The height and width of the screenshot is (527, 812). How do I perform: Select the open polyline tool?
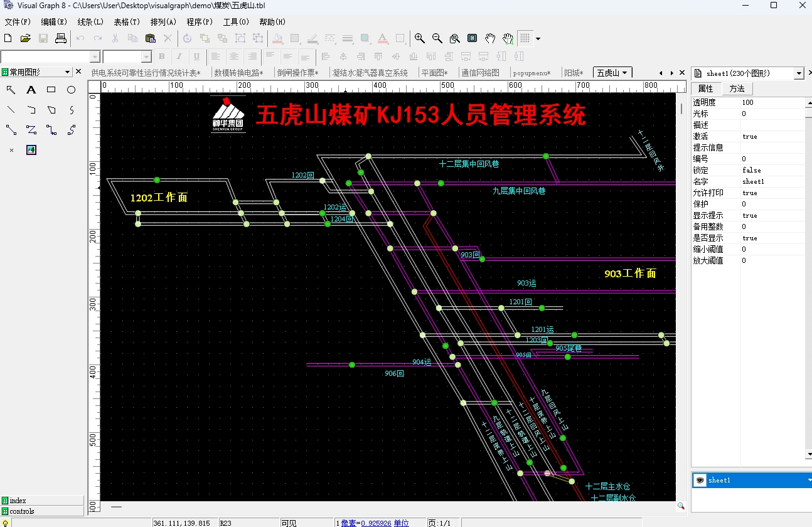click(x=31, y=110)
